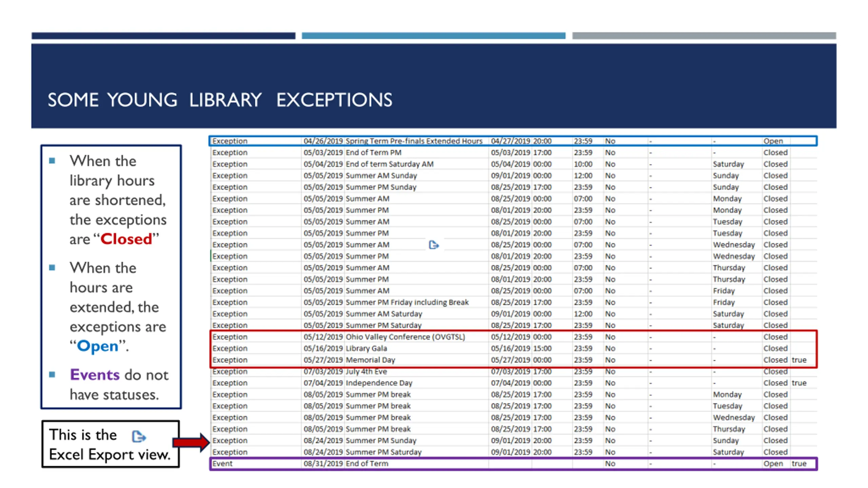Click the red word 'Closed' in bullet list

click(126, 239)
